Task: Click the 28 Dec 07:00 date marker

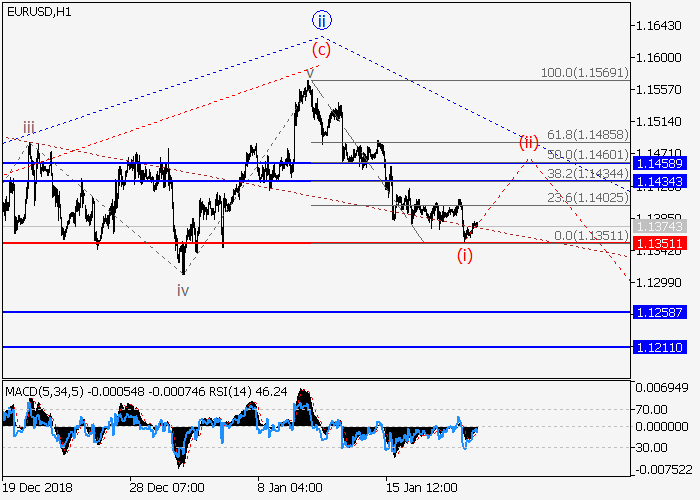Action: pyautogui.click(x=165, y=487)
